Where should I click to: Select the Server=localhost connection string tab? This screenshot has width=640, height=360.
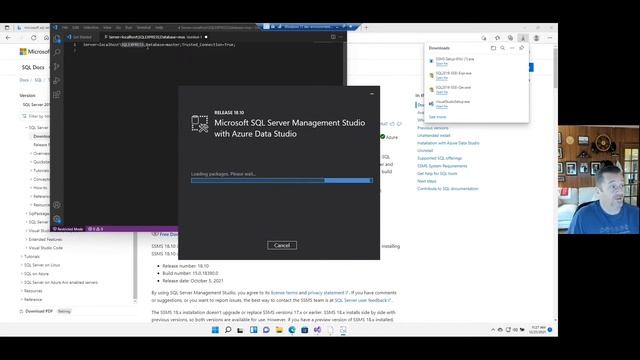[155, 37]
